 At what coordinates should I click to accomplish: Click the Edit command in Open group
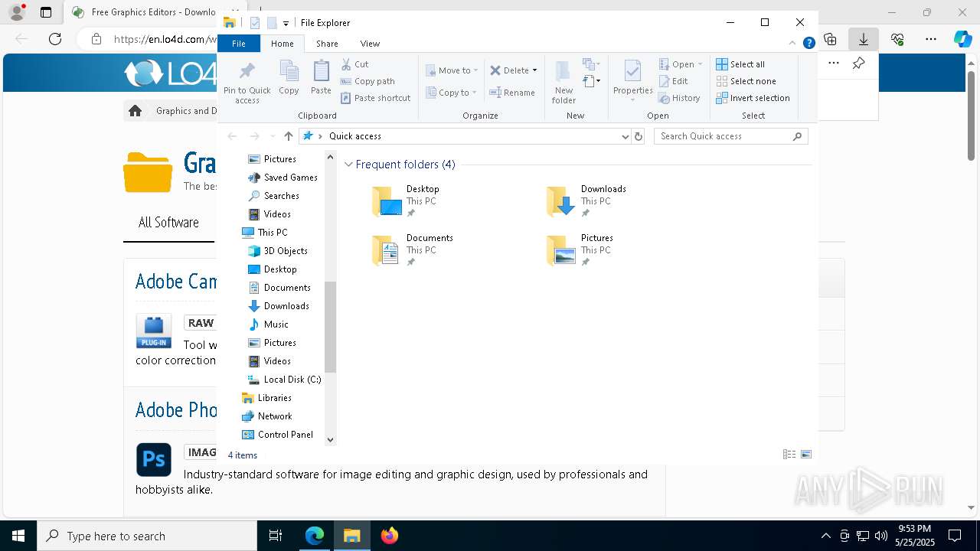pyautogui.click(x=674, y=81)
